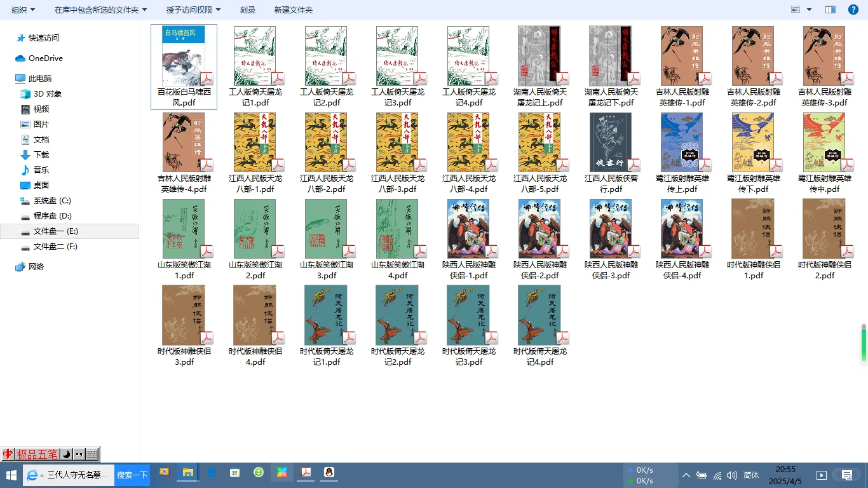Viewport: 868px width, 488px height.
Task: Select 陕西人民版神雕侠侣-4.pdf file
Action: (682, 240)
